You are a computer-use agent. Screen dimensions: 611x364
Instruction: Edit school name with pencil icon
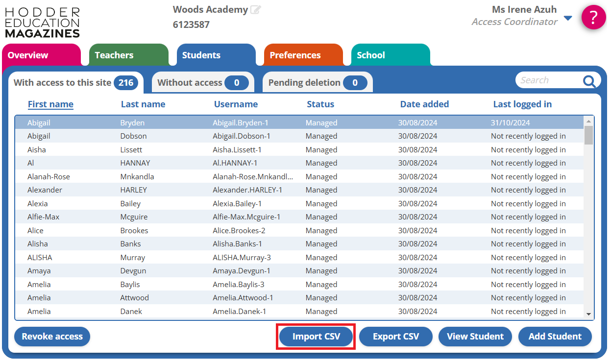(255, 10)
